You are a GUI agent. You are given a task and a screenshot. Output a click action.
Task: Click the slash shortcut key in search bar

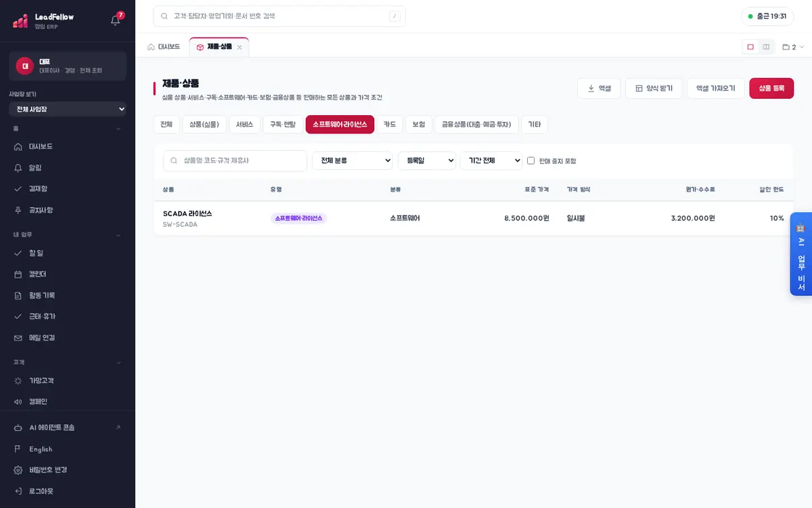(x=394, y=16)
